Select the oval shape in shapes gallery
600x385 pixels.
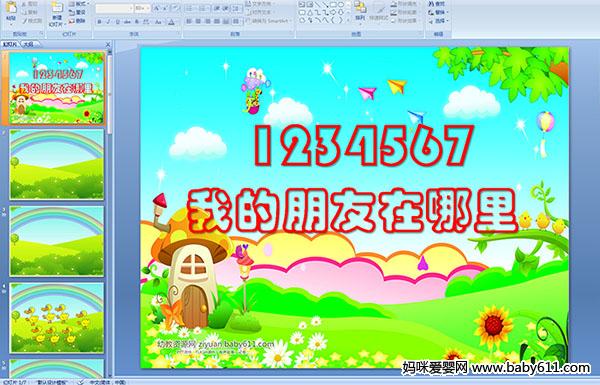(x=340, y=5)
